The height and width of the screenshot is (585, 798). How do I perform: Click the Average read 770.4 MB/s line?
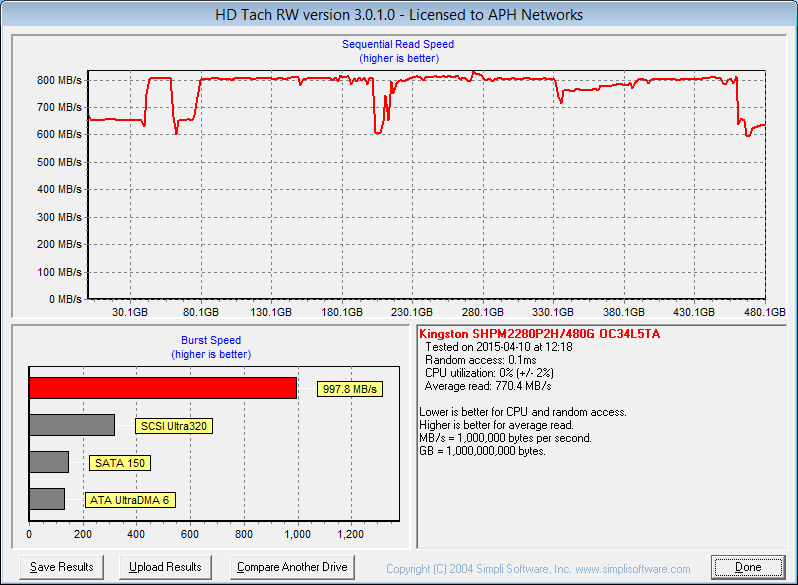pos(488,385)
